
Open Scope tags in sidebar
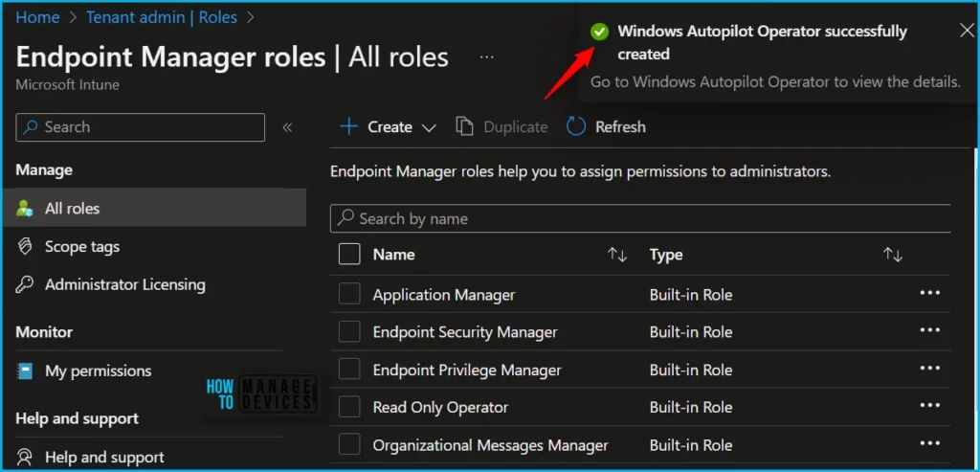tap(82, 246)
